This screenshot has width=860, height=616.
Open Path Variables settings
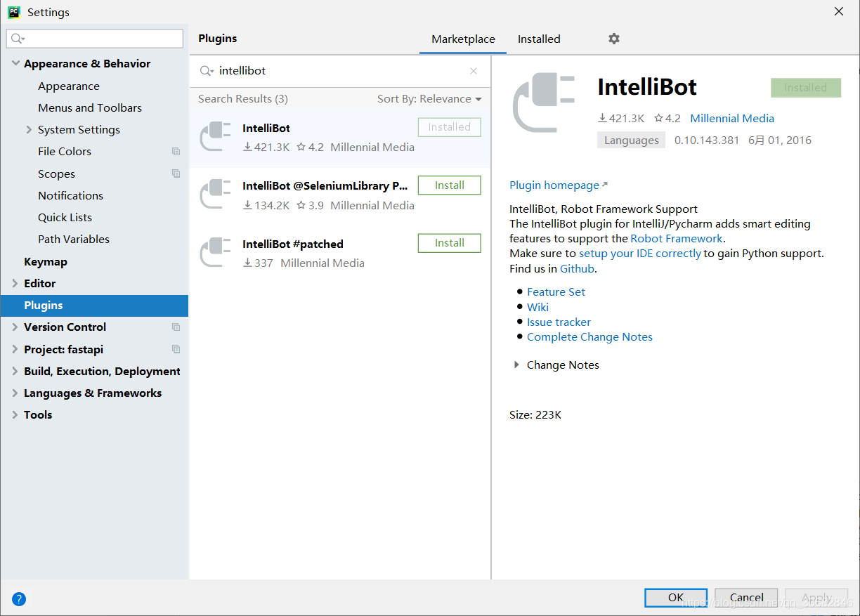coord(74,240)
